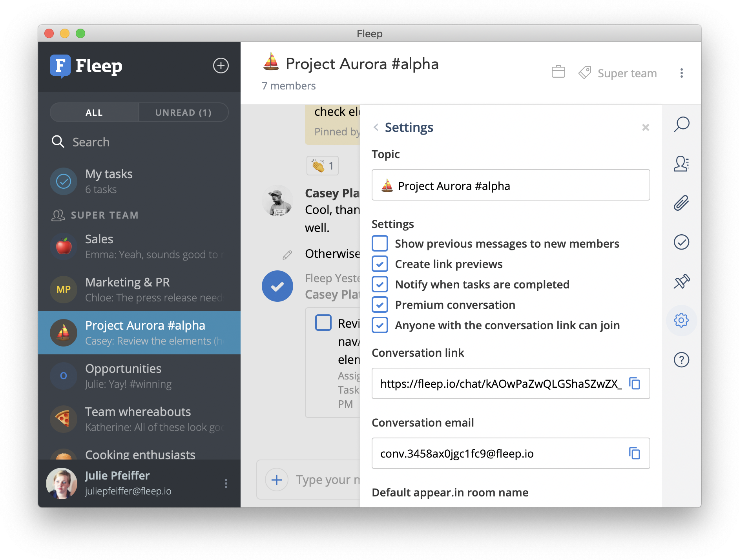Uncheck Notify when tasks are completed
Viewport: 739px width, 560px height.
380,284
